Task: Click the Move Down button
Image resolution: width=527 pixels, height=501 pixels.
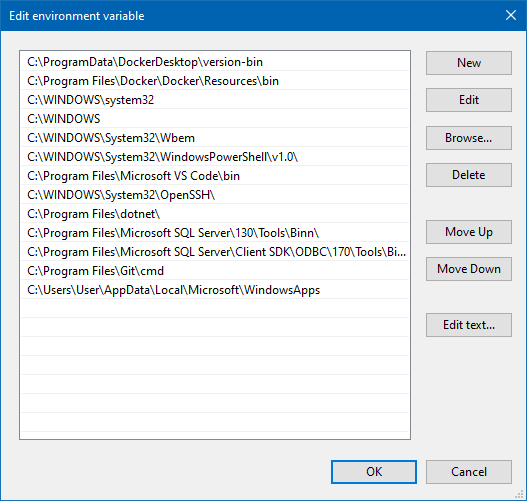Action: [x=469, y=269]
